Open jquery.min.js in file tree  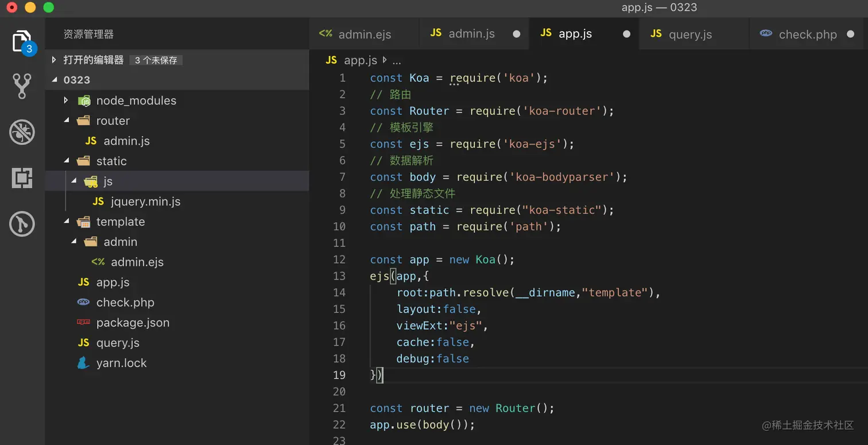[177, 202]
